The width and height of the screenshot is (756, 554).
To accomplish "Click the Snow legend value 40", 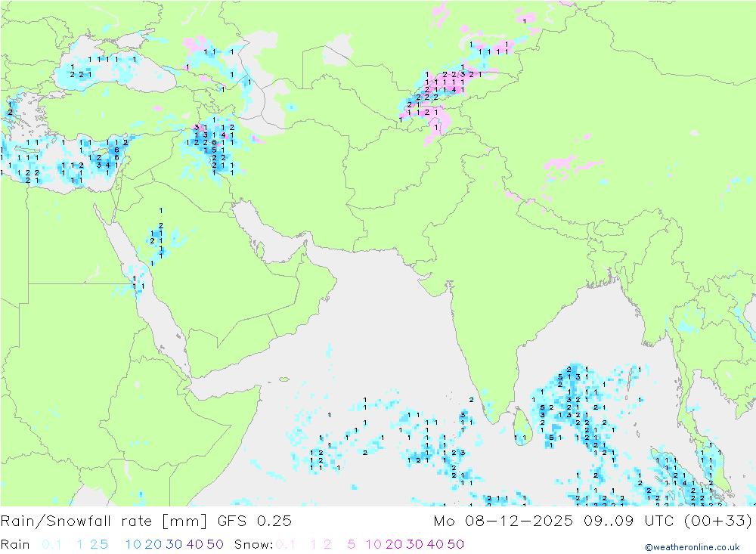I will [435, 544].
